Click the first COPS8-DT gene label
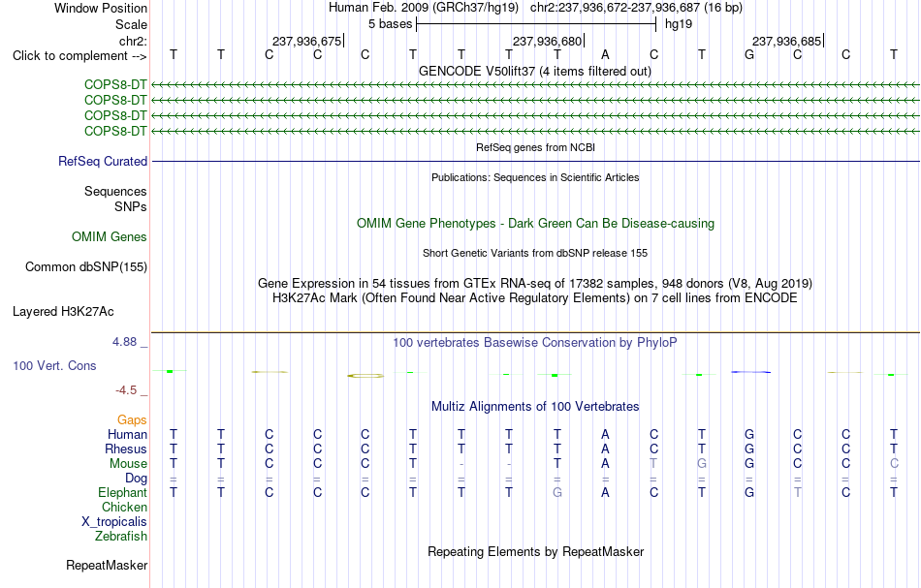This screenshot has height=588, width=921. click(115, 85)
